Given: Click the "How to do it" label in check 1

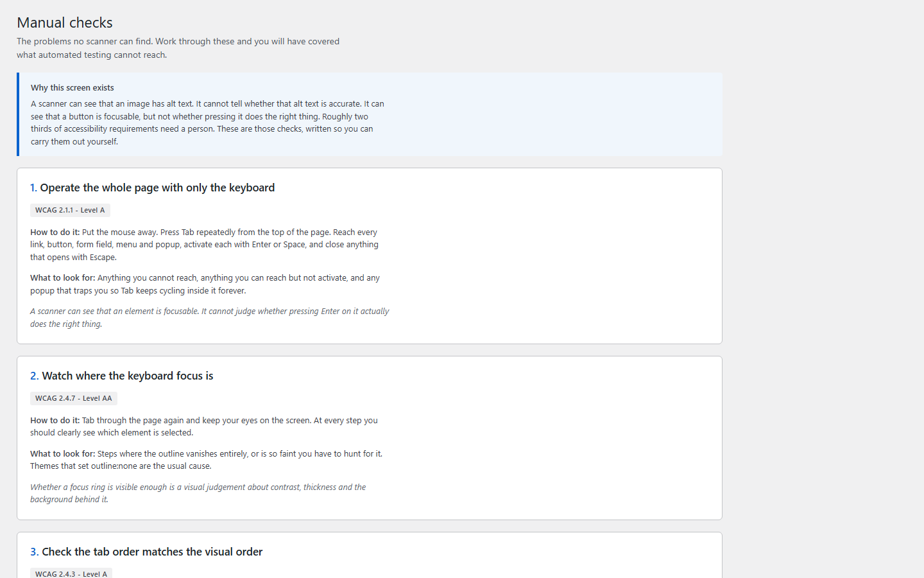Looking at the screenshot, I should tap(55, 232).
